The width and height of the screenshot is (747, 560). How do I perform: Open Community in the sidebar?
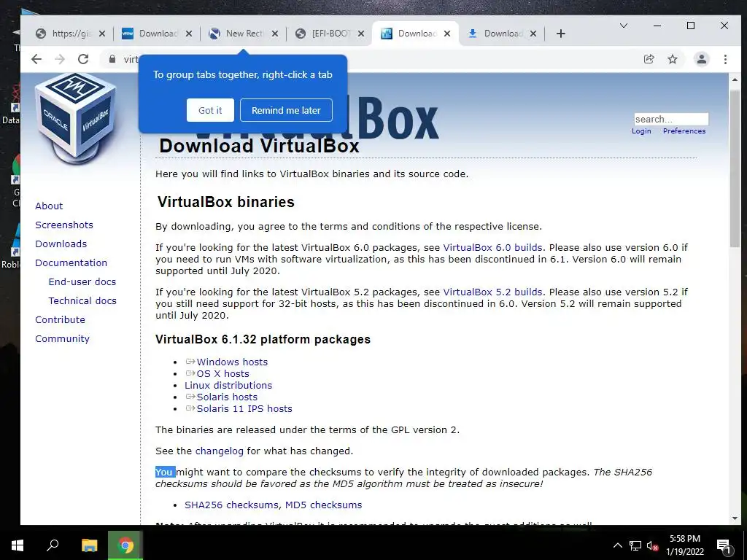[62, 339]
